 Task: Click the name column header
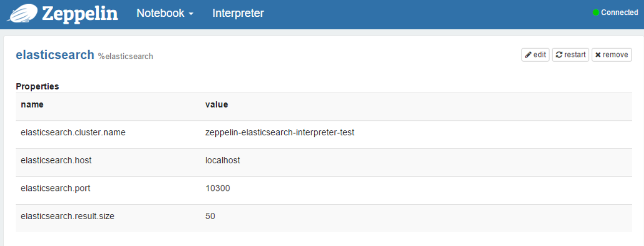click(32, 105)
